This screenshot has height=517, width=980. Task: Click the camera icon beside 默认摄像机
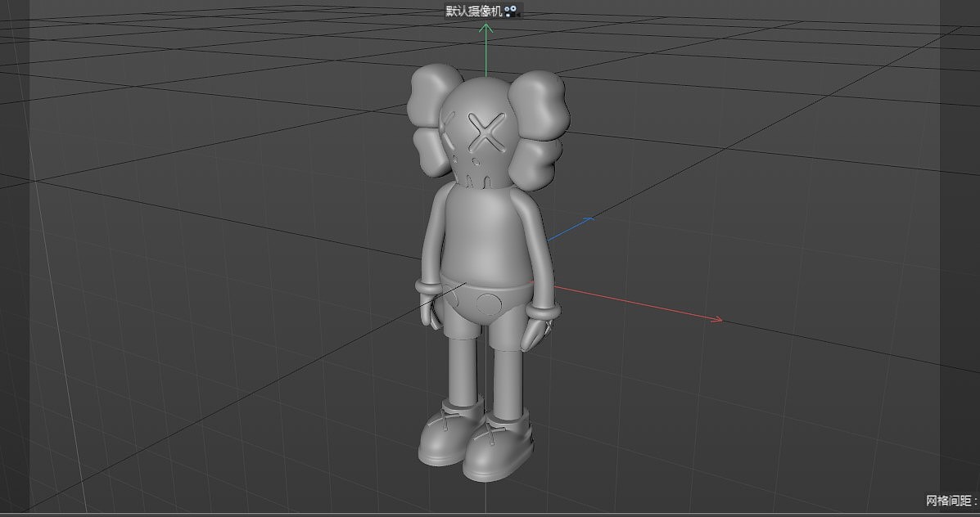point(511,11)
